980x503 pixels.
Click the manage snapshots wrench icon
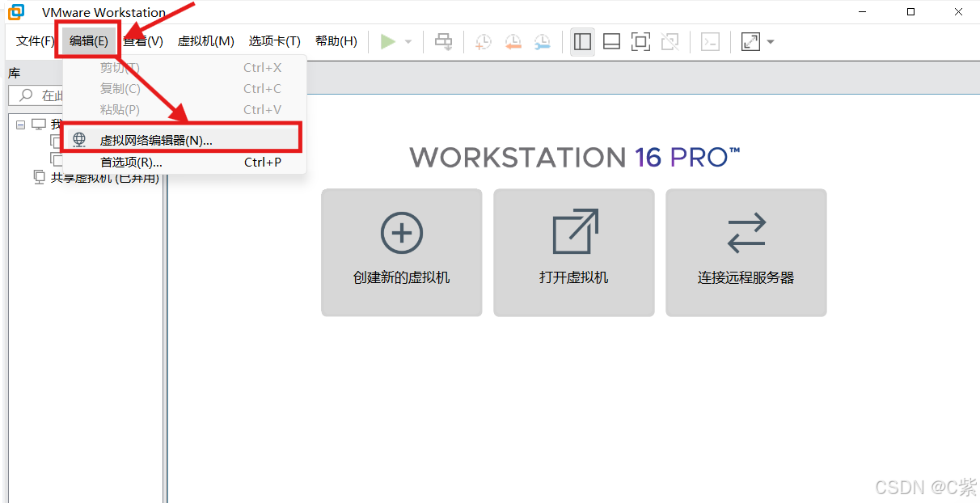tap(542, 42)
